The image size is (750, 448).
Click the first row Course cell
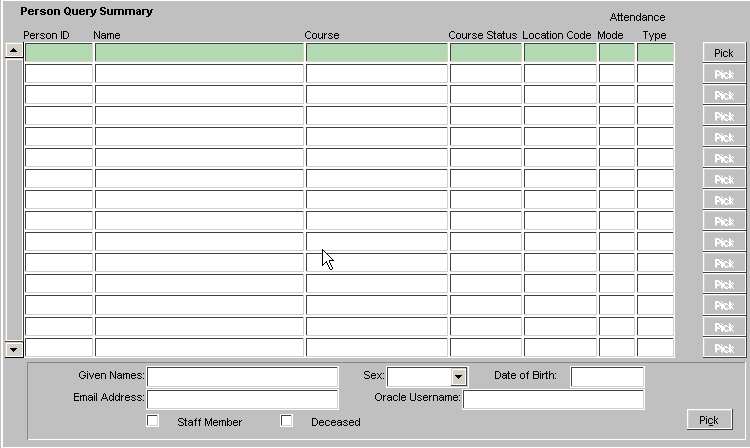click(376, 53)
